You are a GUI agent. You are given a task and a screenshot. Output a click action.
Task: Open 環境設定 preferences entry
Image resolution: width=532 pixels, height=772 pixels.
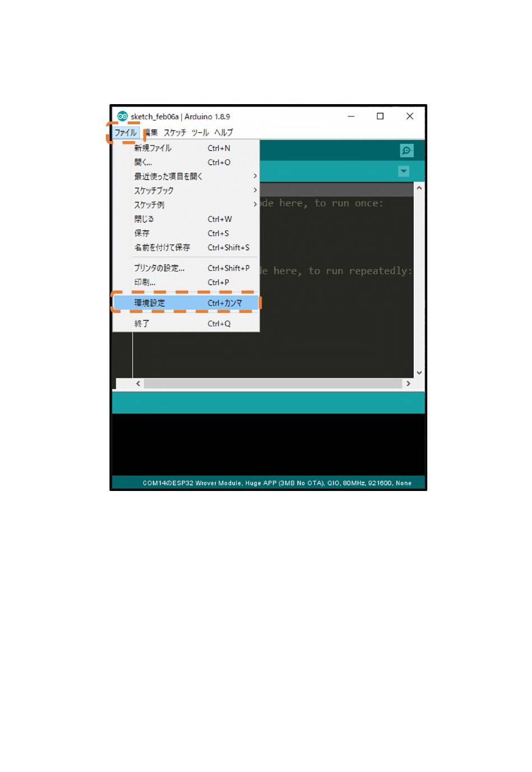tap(186, 303)
